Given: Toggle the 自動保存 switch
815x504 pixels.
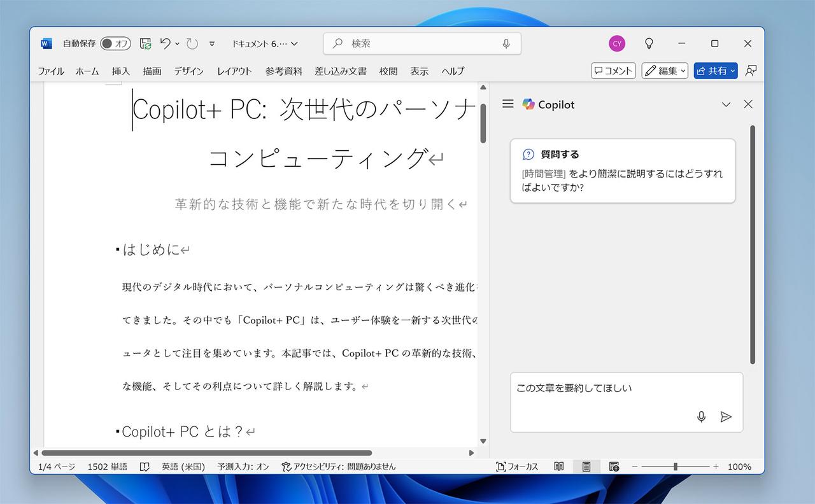Looking at the screenshot, I should point(115,43).
